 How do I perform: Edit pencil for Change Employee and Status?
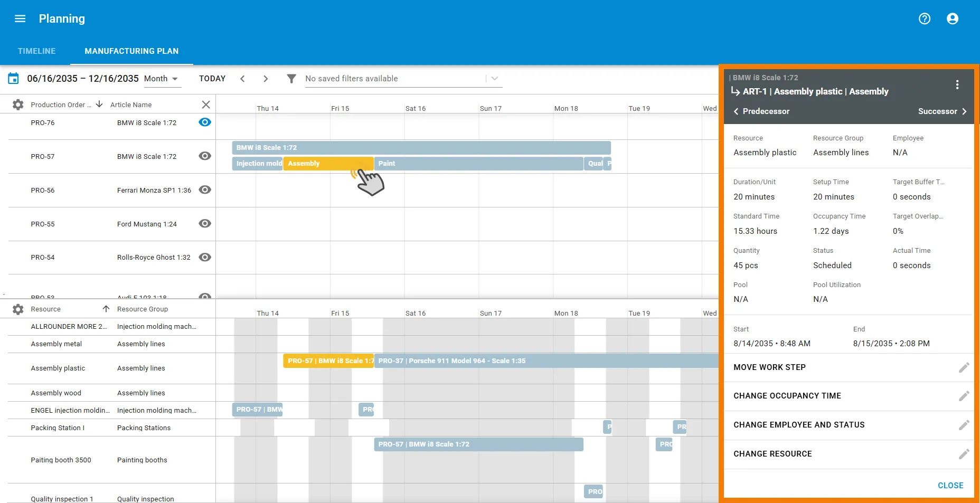click(x=964, y=425)
